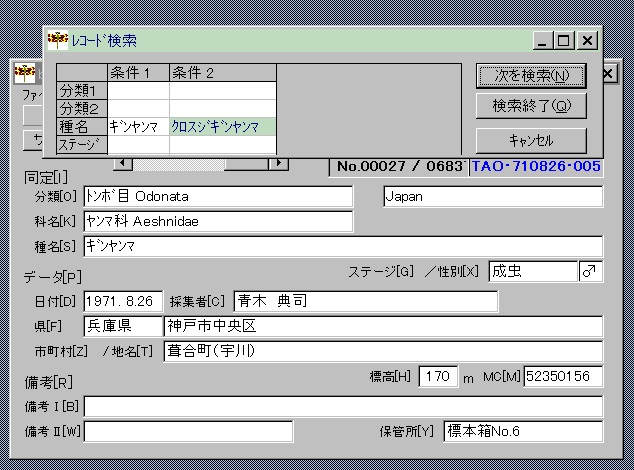Click the キャンセル button
Image resolution: width=634 pixels, height=470 pixels.
pos(530,140)
